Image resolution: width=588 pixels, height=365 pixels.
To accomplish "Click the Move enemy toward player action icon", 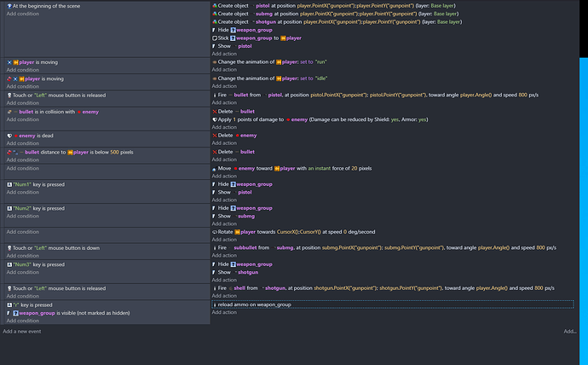I will pyautogui.click(x=214, y=168).
